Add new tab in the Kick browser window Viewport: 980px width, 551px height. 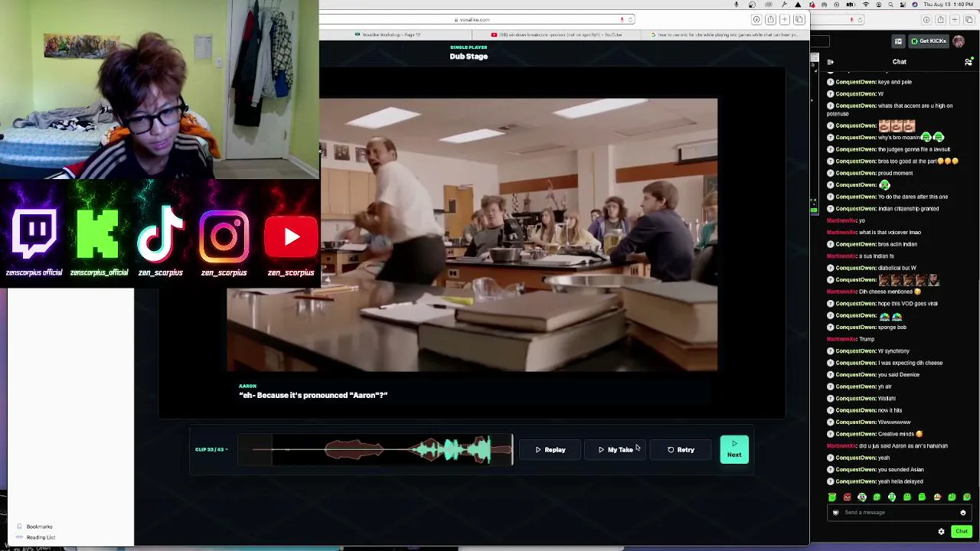955,20
